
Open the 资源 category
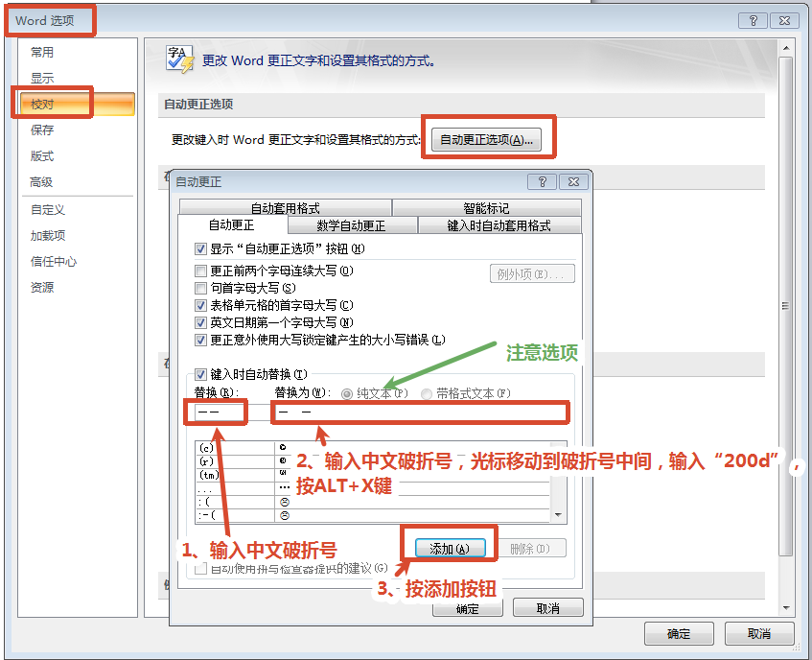[42, 288]
